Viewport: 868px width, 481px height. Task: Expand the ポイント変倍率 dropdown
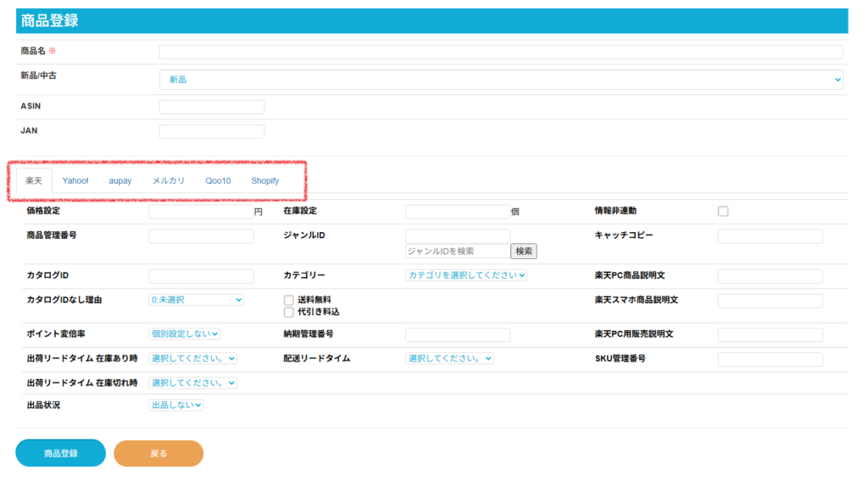coord(184,334)
